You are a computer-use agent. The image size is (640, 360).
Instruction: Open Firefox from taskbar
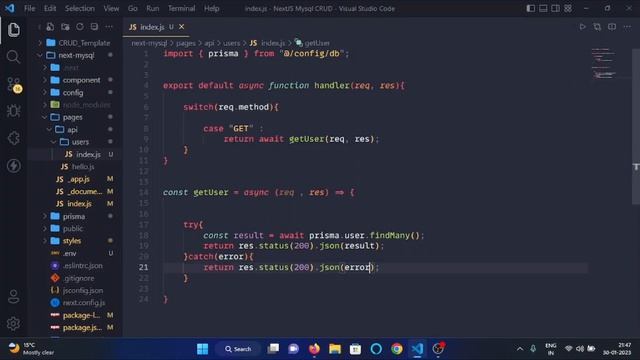coord(314,349)
